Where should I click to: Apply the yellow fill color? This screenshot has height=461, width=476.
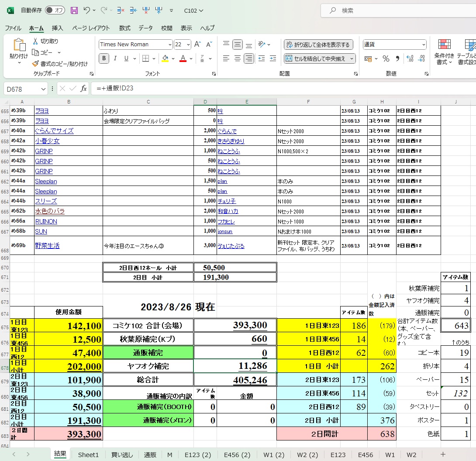[165, 58]
